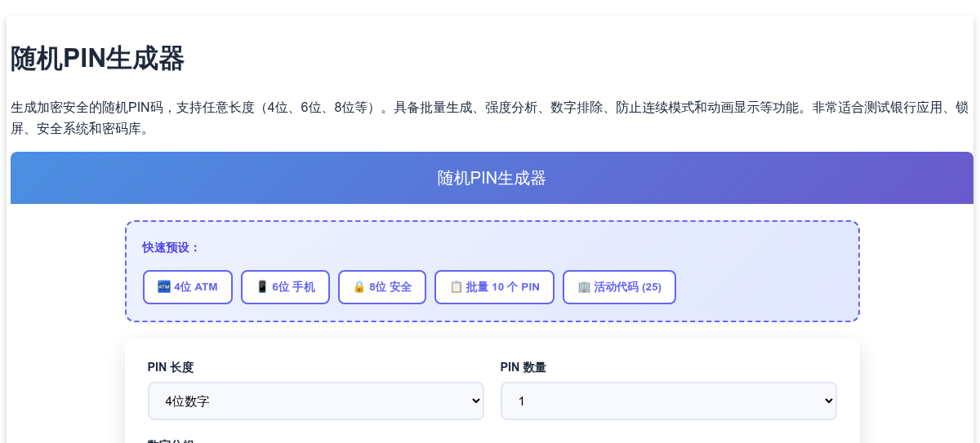Click the description paragraph about 随机PIN码
The width and height of the screenshot is (980, 443).
click(x=490, y=118)
